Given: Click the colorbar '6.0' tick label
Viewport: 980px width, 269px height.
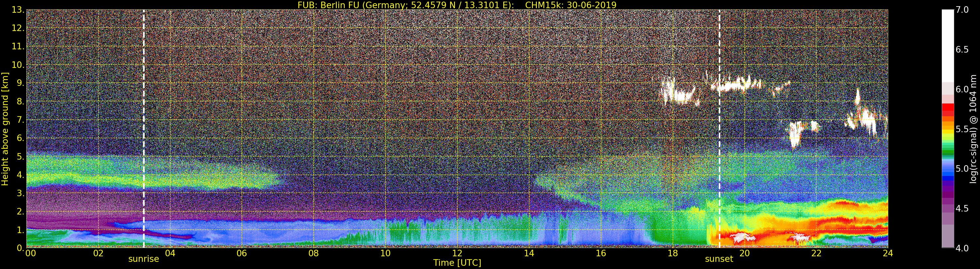Looking at the screenshot, I should coord(962,89).
